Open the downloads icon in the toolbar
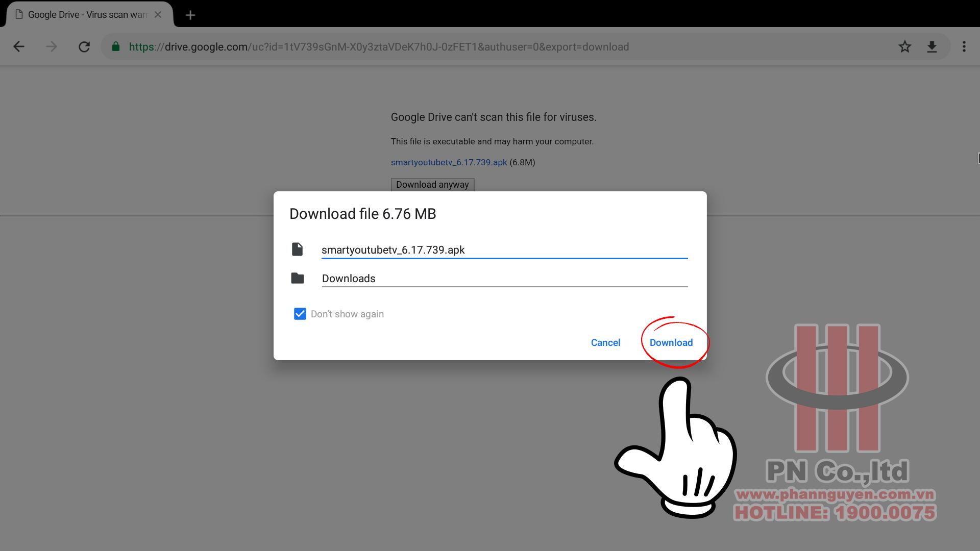980x551 pixels. click(x=932, y=47)
